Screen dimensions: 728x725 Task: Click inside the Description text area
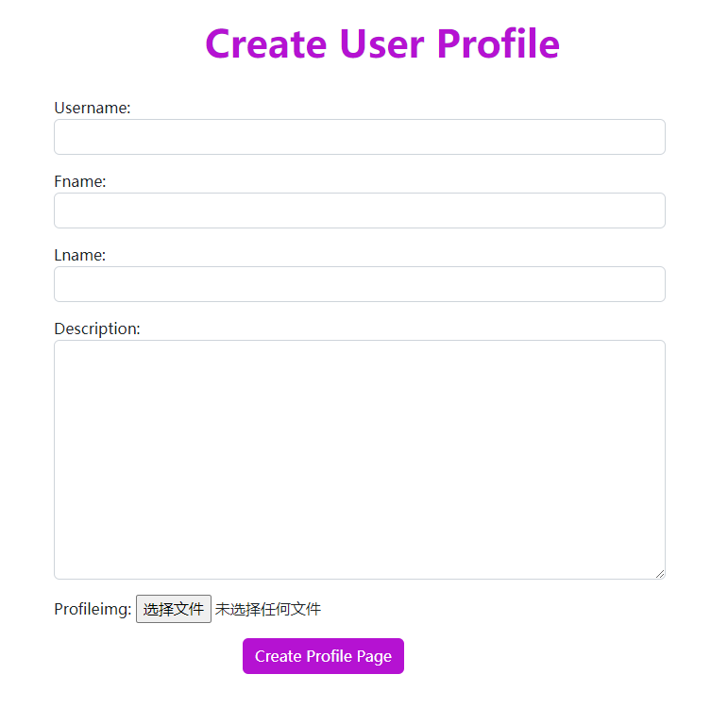359,459
